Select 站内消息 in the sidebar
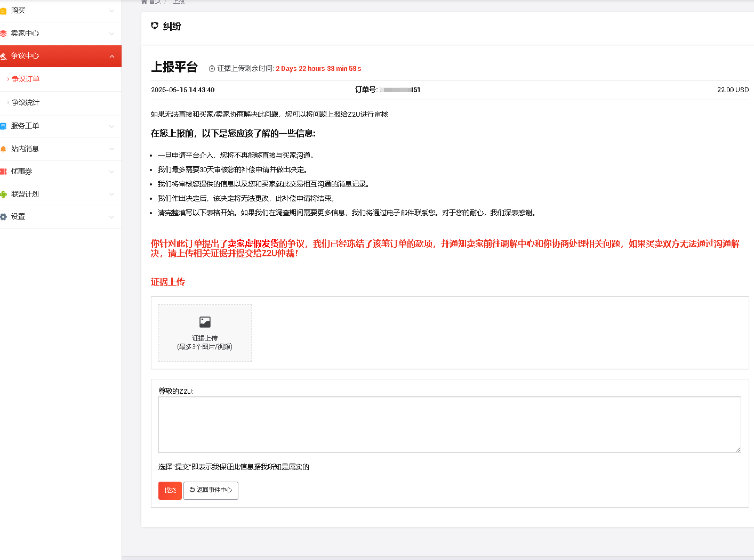 [x=61, y=149]
